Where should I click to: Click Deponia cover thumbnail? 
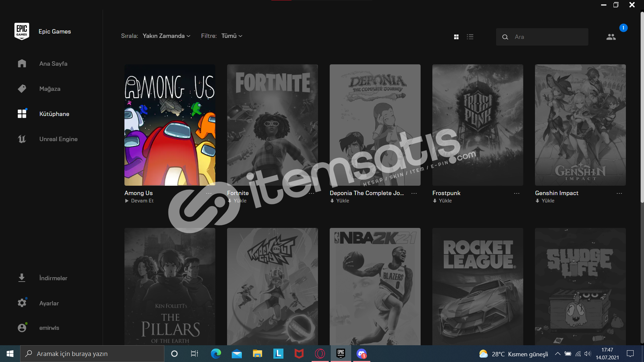pyautogui.click(x=375, y=125)
